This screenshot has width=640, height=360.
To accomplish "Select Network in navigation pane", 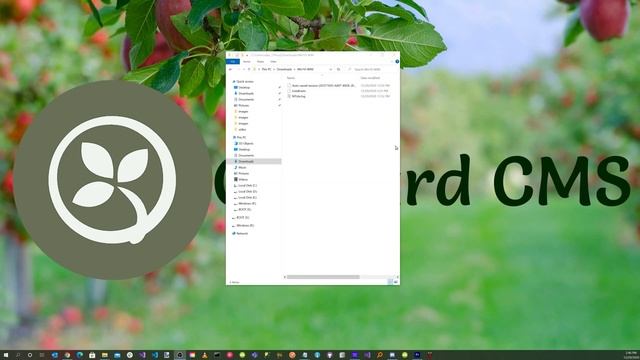I will (x=242, y=233).
